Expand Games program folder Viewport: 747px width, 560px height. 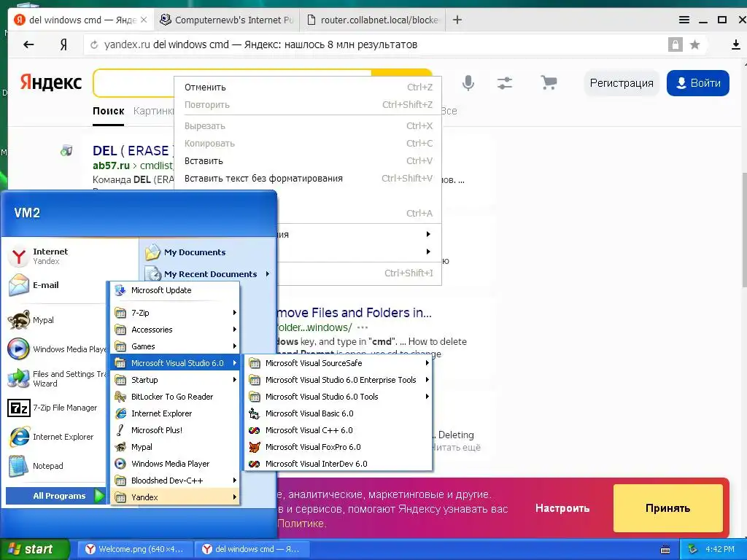pyautogui.click(x=175, y=346)
